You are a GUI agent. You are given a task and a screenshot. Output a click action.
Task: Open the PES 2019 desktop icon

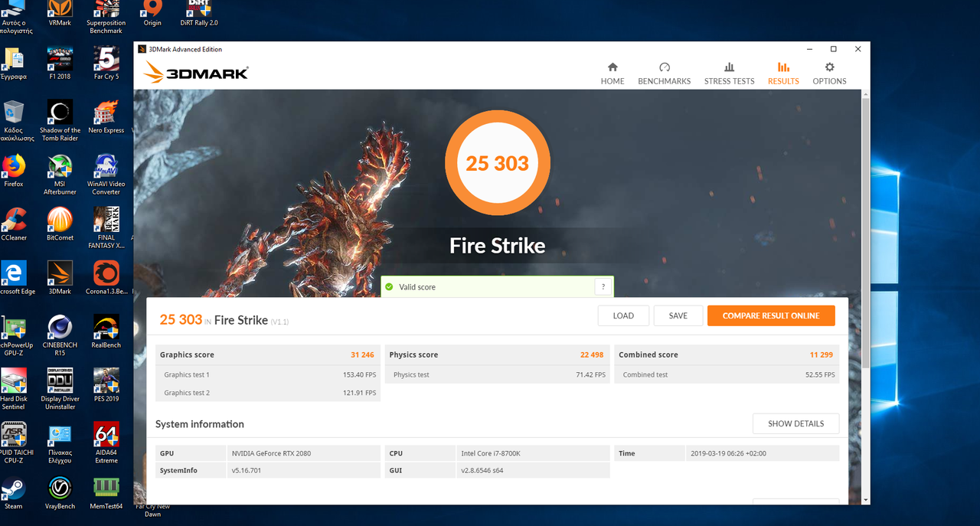[106, 385]
